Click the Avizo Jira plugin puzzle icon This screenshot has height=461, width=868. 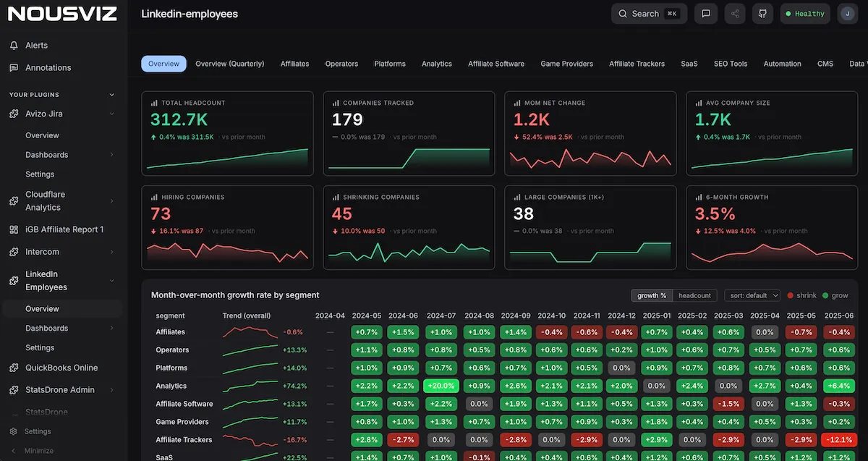[14, 114]
